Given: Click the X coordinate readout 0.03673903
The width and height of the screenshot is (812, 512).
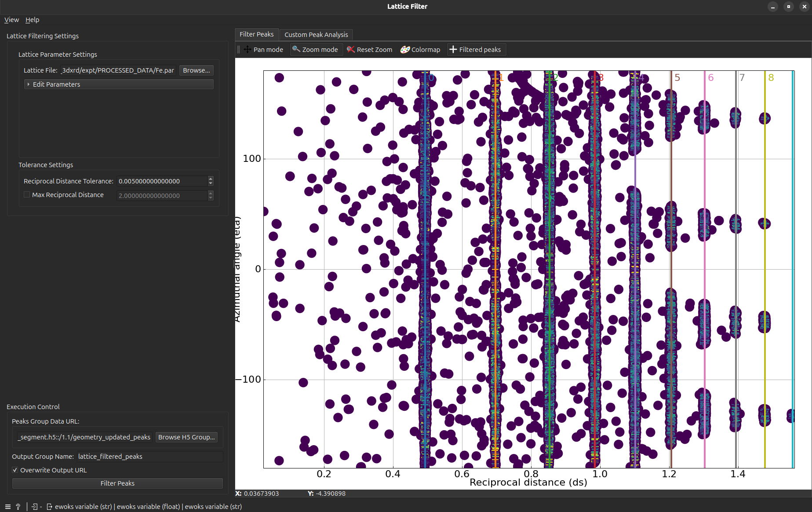Looking at the screenshot, I should pyautogui.click(x=261, y=494).
